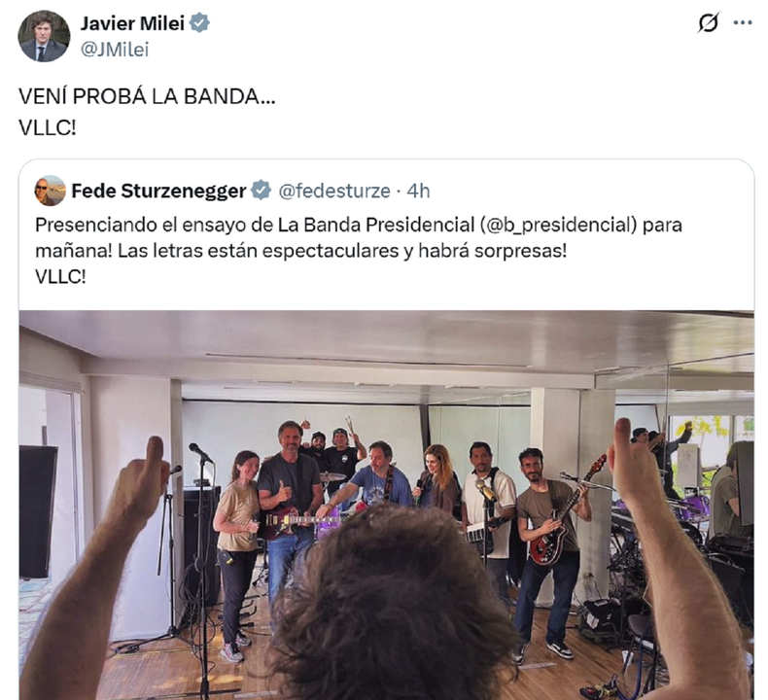Click the Javier Milei display name
The height and width of the screenshot is (700, 768).
pyautogui.click(x=132, y=23)
